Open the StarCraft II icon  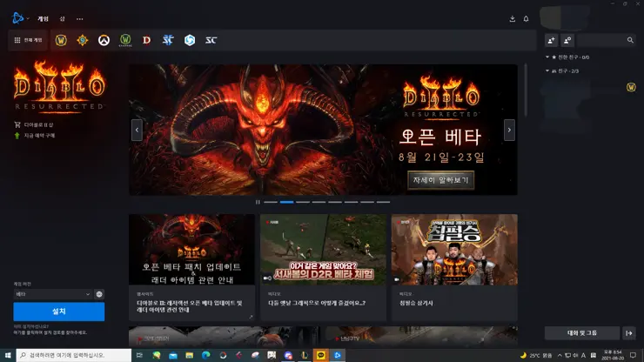coord(168,40)
